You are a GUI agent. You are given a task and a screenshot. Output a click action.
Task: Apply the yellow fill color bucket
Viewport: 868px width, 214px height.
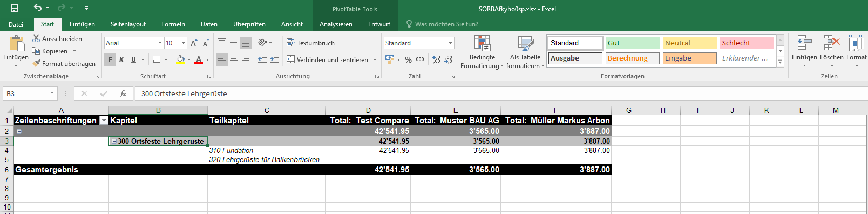click(x=180, y=59)
